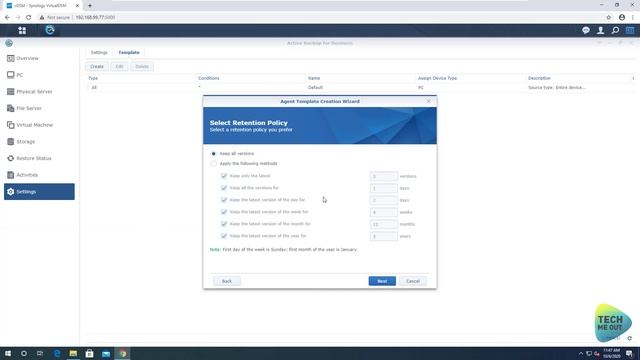Open Overview in the sidebar

[39, 58]
